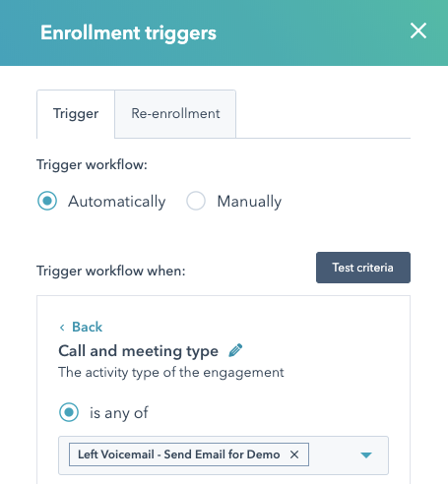Open the Trigger tab
Screen dimensions: 448x484
pyautogui.click(x=76, y=114)
